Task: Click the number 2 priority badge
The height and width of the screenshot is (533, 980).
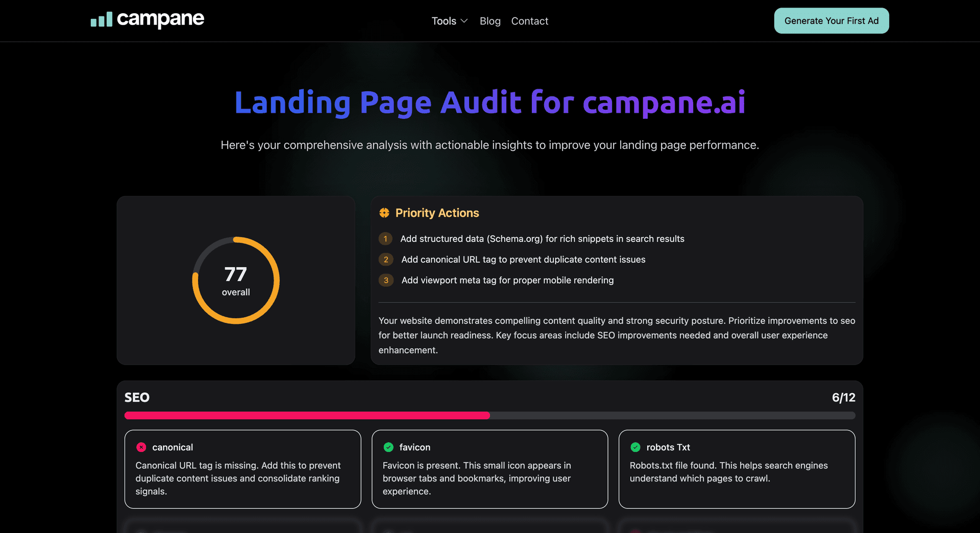Action: (x=386, y=260)
